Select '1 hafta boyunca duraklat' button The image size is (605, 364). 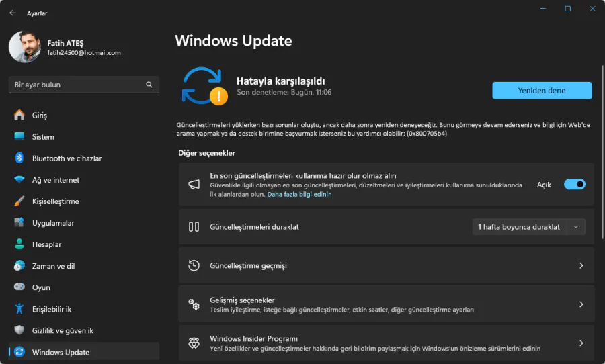(519, 227)
